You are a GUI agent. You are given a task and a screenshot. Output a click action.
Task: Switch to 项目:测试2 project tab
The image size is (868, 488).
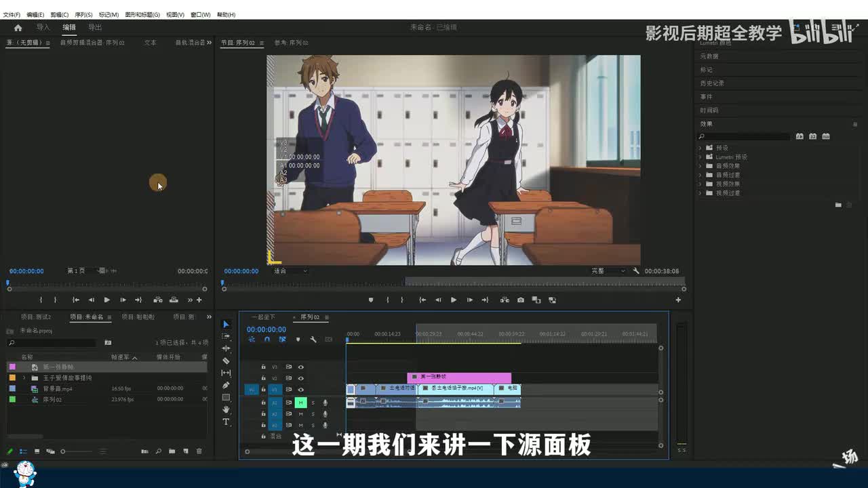coord(36,317)
